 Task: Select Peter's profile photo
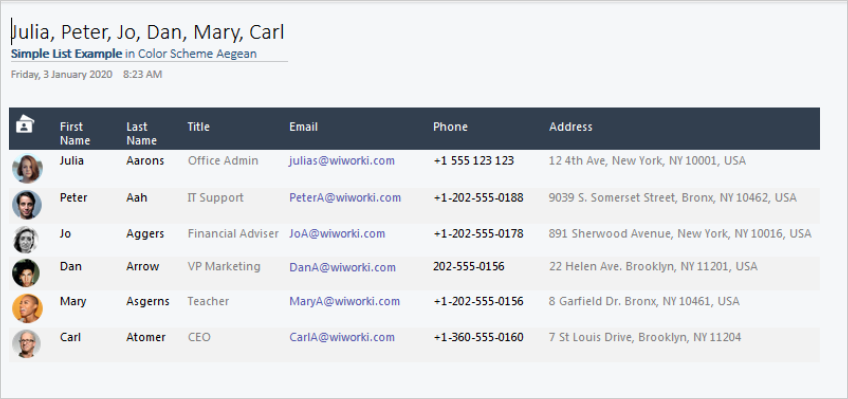pyautogui.click(x=27, y=205)
